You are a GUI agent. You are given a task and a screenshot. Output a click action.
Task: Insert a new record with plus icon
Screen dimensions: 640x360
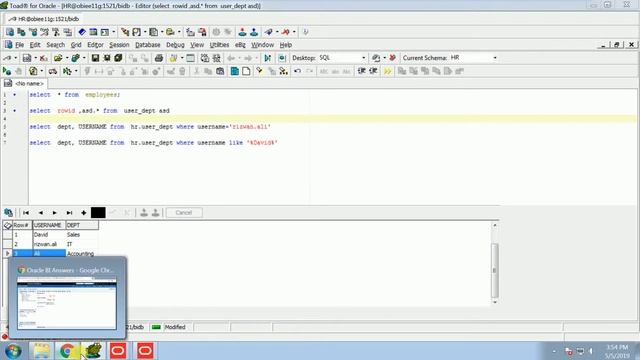[84, 213]
